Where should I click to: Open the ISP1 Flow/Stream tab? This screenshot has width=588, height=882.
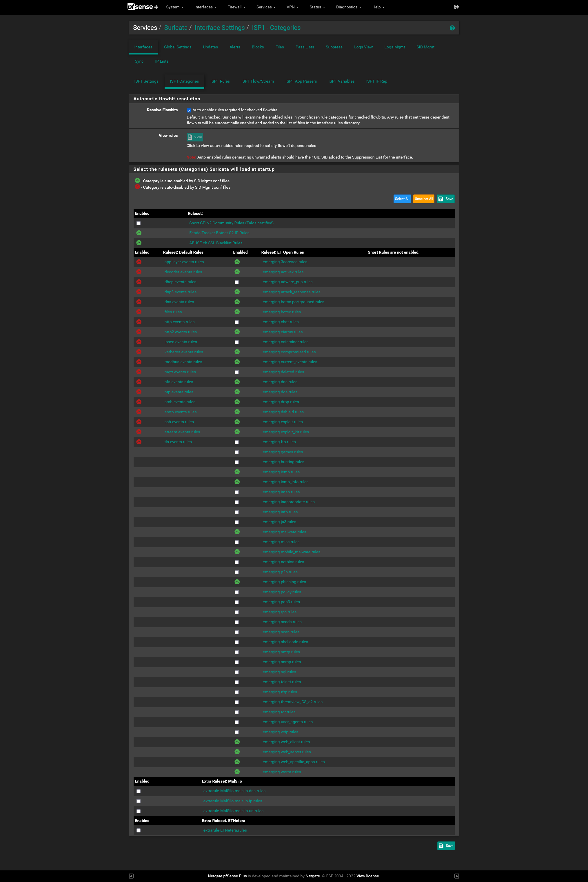click(258, 81)
